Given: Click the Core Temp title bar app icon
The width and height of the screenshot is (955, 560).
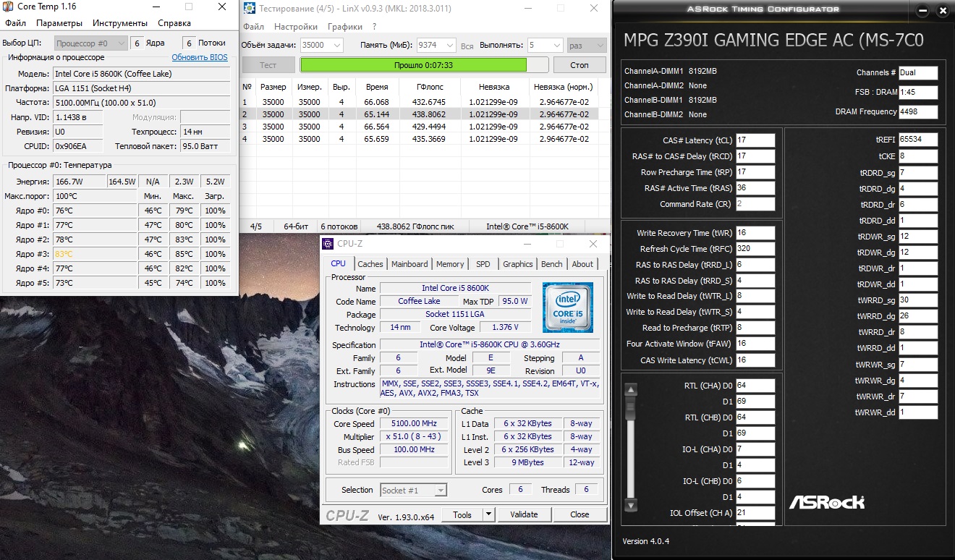Looking at the screenshot, I should (x=8, y=7).
